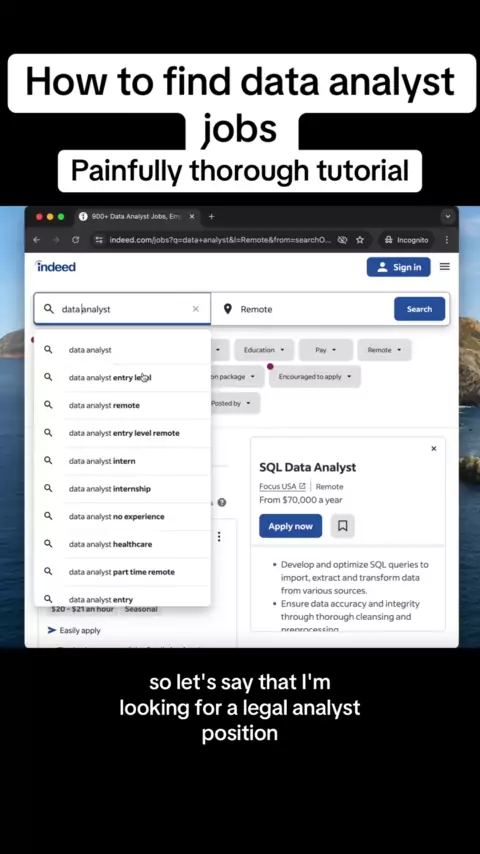This screenshot has height=854, width=480.
Task: Click Apply now button
Action: tap(290, 526)
